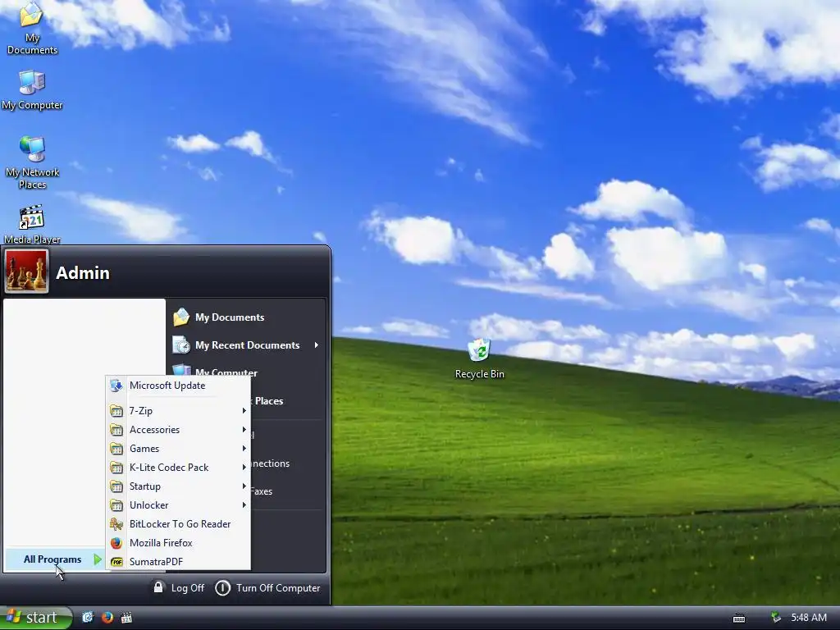
Task: Open the Games program folder
Action: pos(178,449)
